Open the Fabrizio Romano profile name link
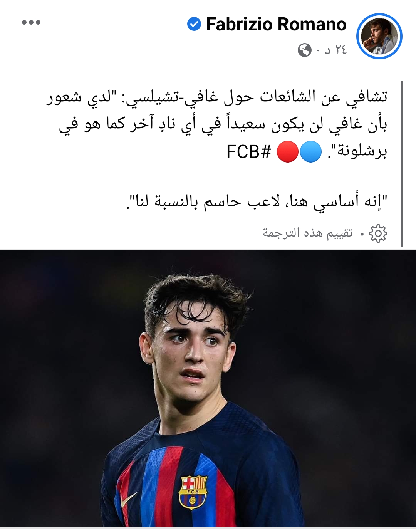 click(276, 24)
